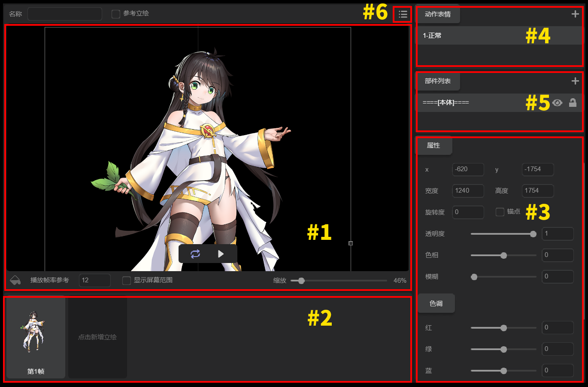The height and width of the screenshot is (387, 588).
Task: Click the 色相 value field
Action: pyautogui.click(x=558, y=255)
